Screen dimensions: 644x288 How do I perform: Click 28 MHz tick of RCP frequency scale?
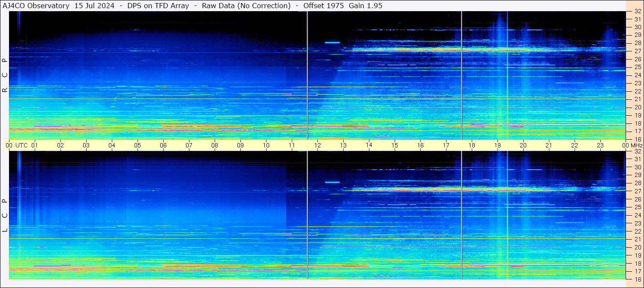[x=637, y=43]
